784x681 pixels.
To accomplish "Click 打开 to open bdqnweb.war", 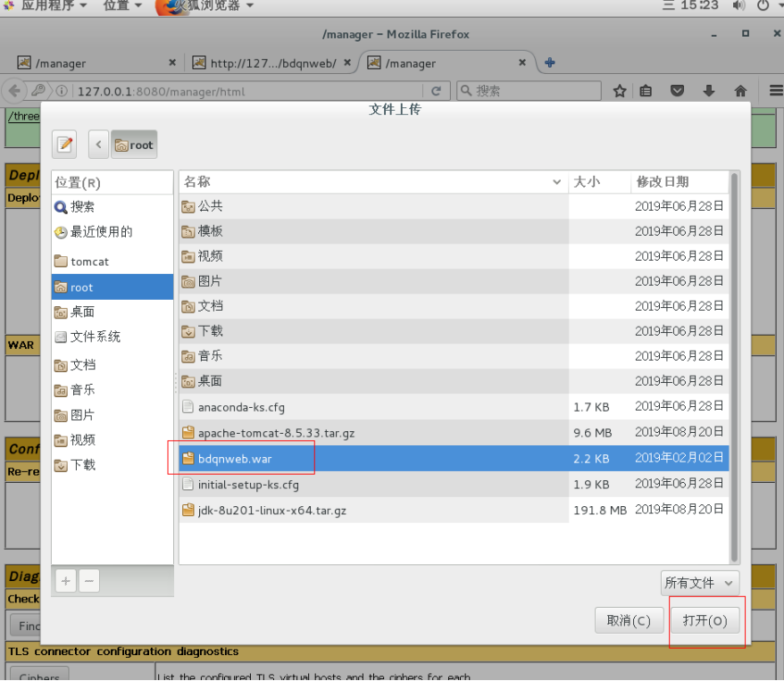I will [706, 621].
